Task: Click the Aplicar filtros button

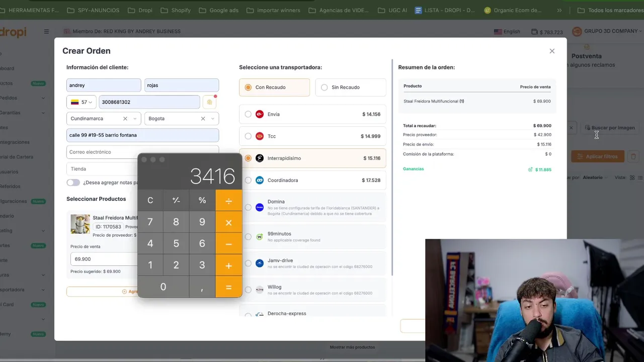Action: (x=598, y=156)
